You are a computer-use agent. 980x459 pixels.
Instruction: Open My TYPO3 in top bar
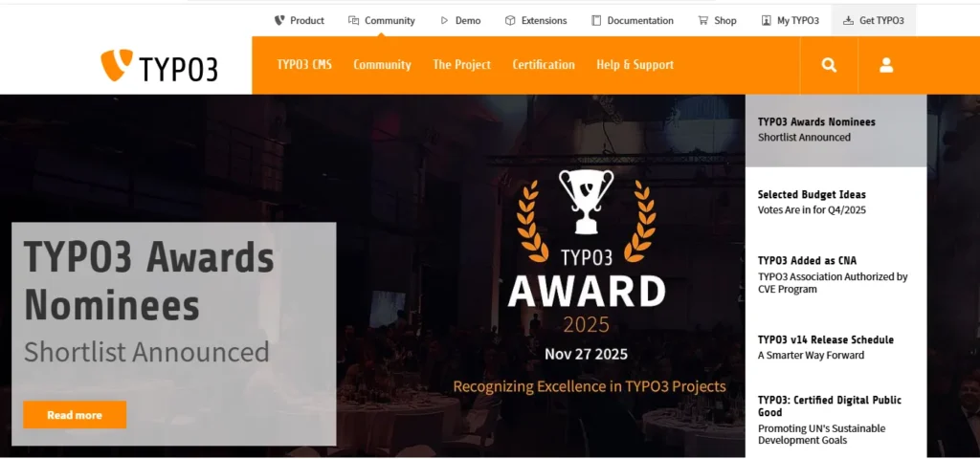click(x=797, y=20)
